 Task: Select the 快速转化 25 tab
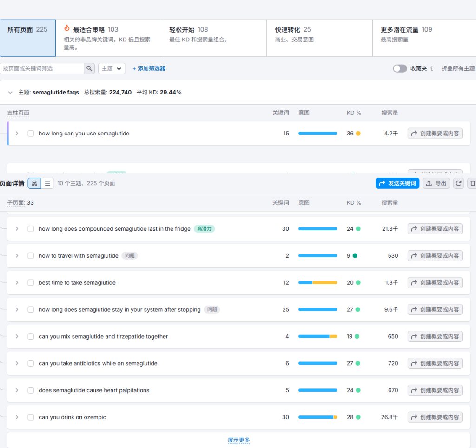point(319,38)
